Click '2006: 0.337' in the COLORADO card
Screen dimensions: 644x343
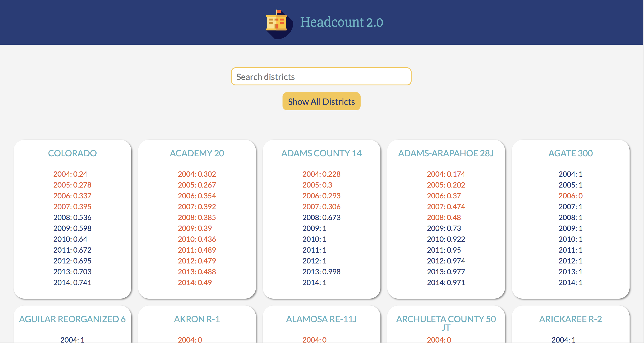tap(72, 196)
